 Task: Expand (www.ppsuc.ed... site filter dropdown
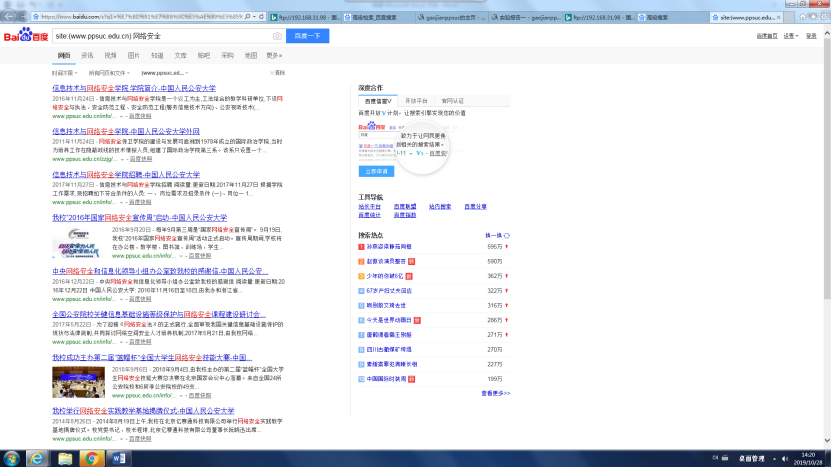tap(165, 73)
